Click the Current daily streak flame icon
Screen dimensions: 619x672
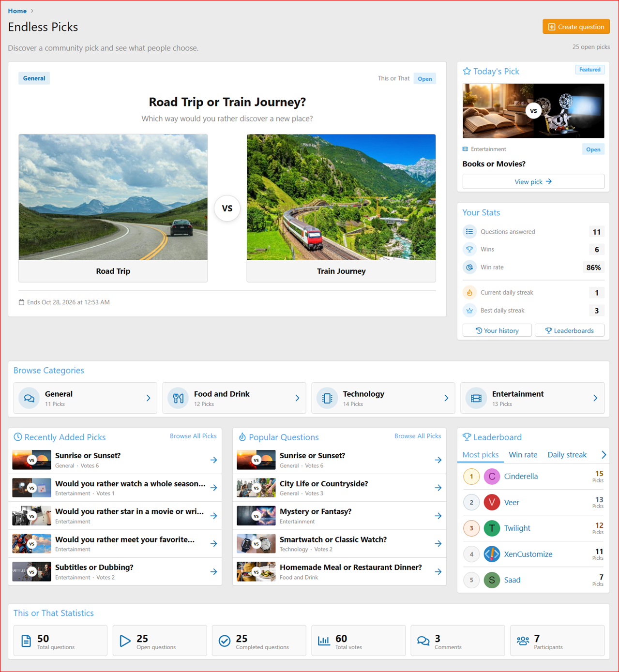tap(469, 293)
